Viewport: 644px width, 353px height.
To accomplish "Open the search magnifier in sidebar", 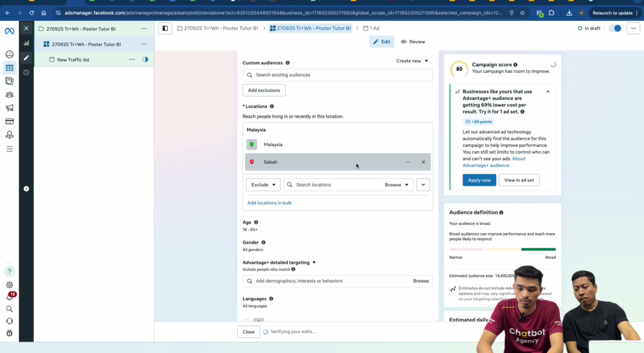I will 9,309.
